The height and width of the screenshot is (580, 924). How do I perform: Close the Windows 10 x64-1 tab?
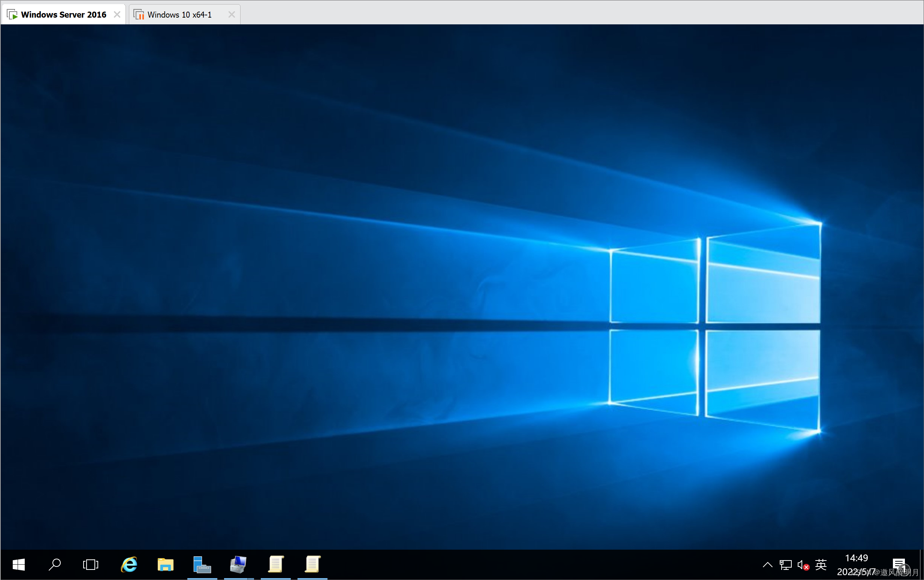[x=231, y=15]
